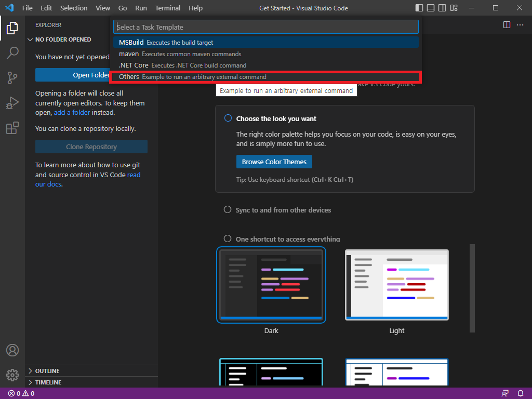Open the Source Control view icon

point(12,78)
